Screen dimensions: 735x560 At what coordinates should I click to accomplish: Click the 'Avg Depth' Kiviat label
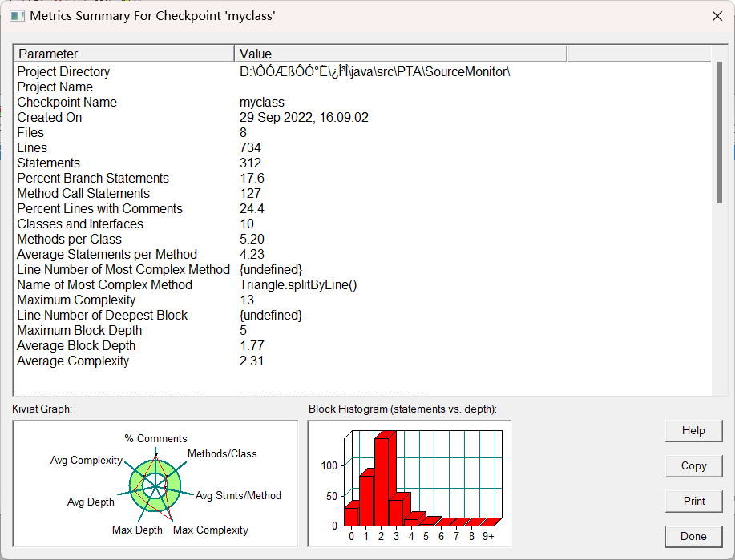point(91,502)
